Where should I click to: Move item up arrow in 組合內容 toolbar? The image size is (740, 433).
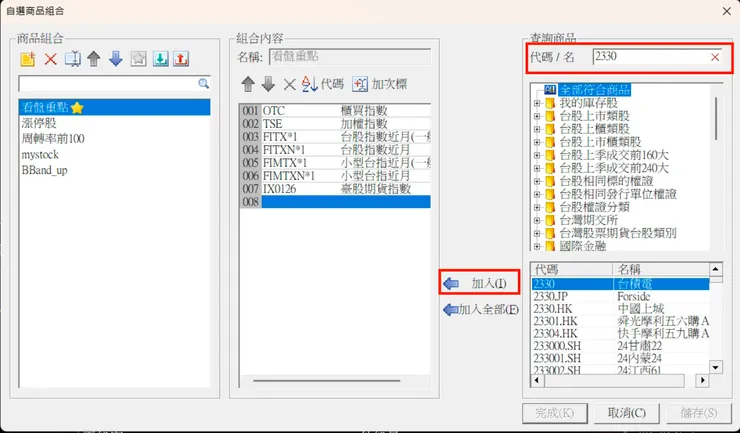click(248, 85)
